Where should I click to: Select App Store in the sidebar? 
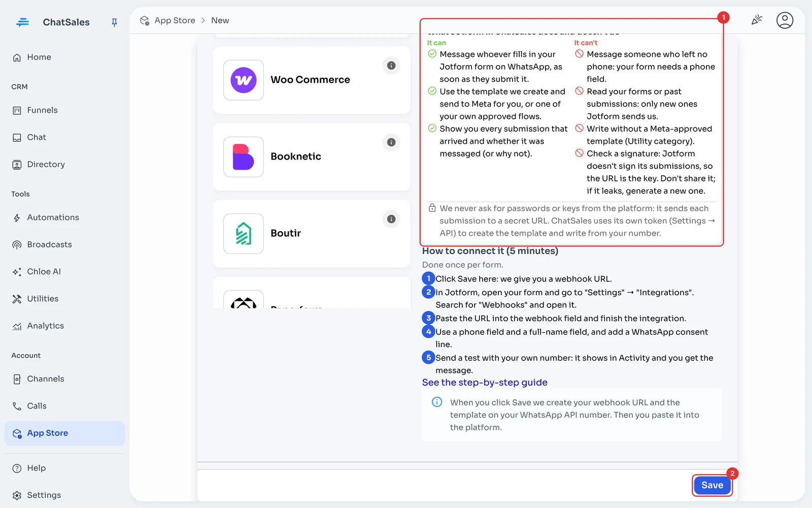click(x=64, y=433)
